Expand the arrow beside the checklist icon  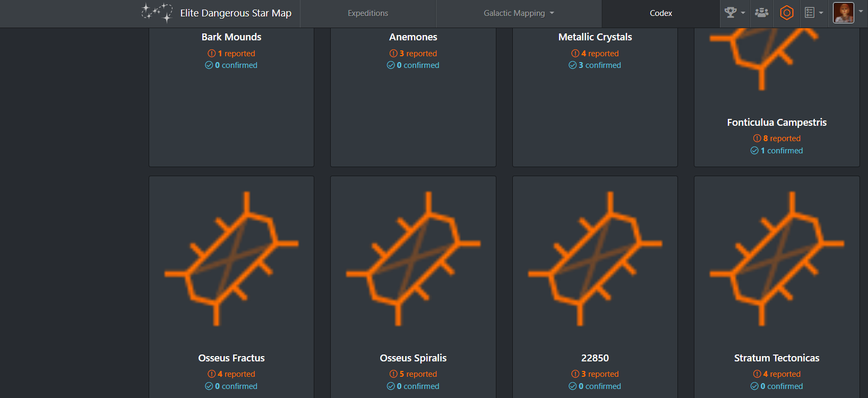point(821,13)
